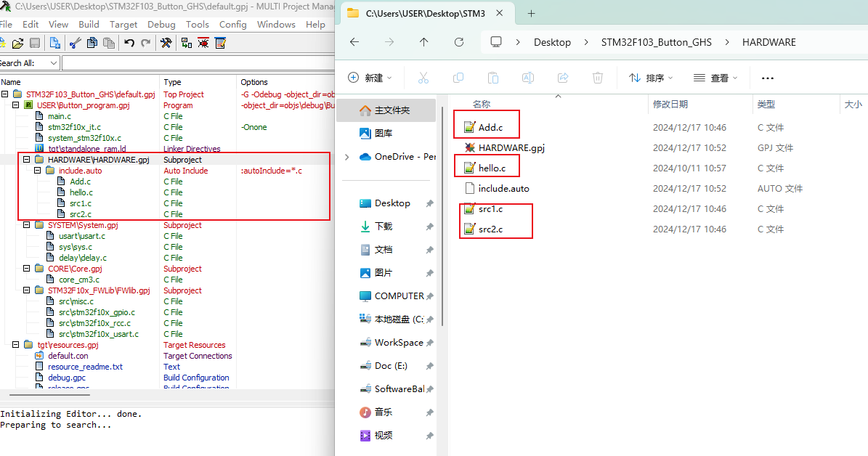Image resolution: width=868 pixels, height=456 pixels.
Task: Click the 新建 new button in Explorer
Action: coord(370,78)
